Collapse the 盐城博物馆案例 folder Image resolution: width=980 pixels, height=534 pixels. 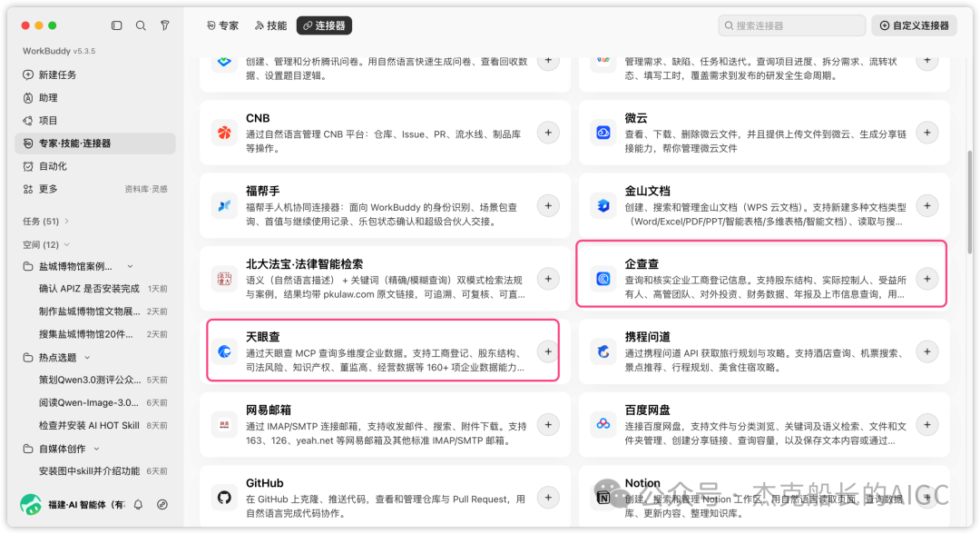click(130, 266)
